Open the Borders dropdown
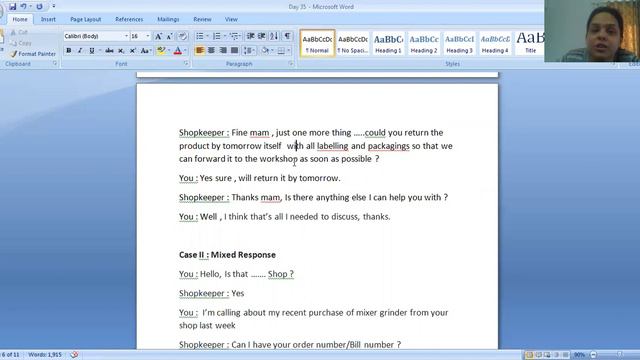640x360 pixels. click(289, 51)
